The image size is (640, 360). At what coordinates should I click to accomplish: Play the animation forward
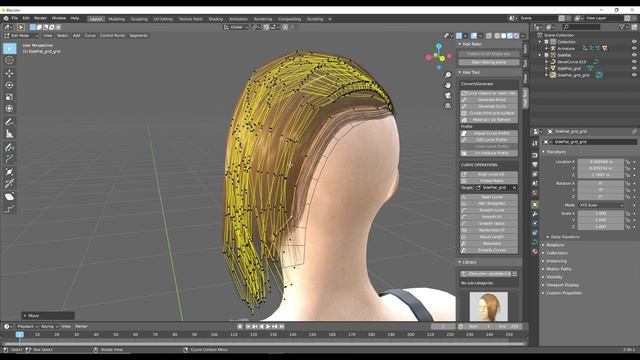pos(268,327)
